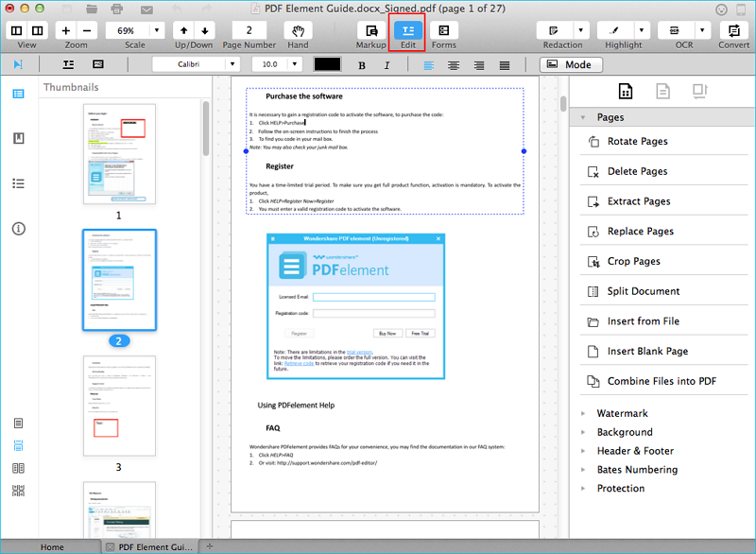Select page 1 thumbnail
This screenshot has height=554, width=756.
[119, 154]
